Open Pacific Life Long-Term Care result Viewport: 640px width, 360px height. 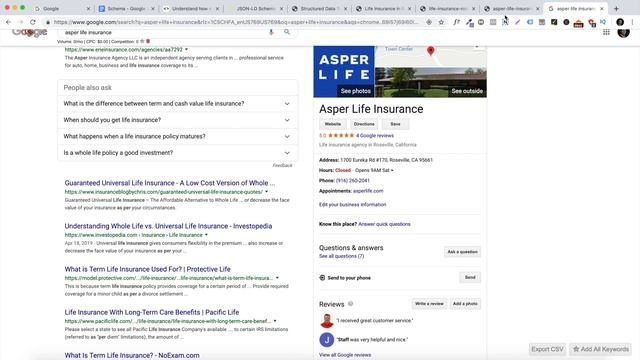(152, 312)
